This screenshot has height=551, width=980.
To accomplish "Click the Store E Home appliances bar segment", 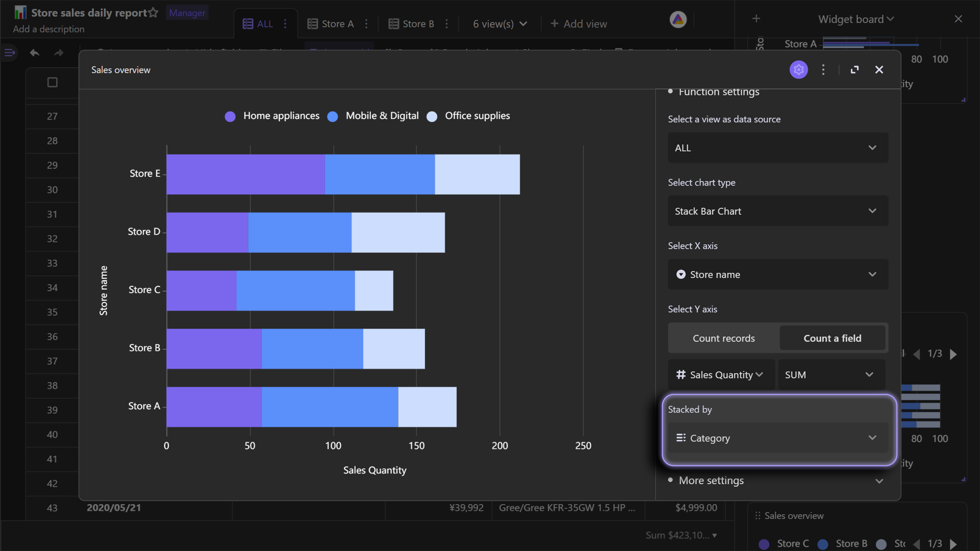I will click(246, 174).
